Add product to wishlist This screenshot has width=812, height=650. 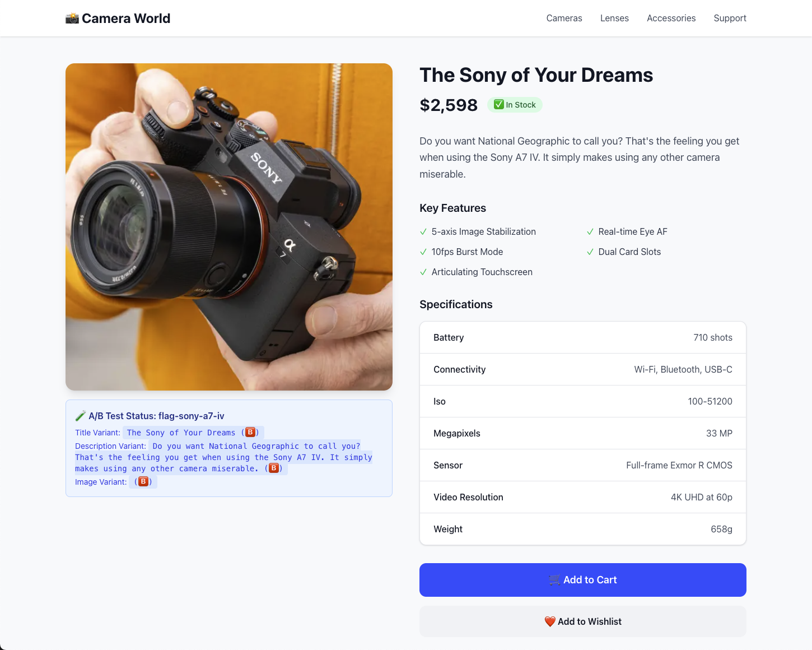click(583, 621)
